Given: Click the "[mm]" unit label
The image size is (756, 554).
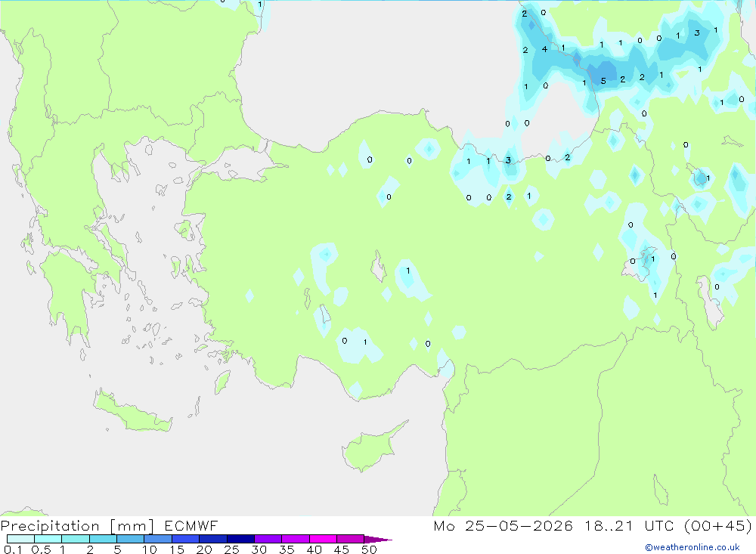Looking at the screenshot, I should [x=132, y=526].
